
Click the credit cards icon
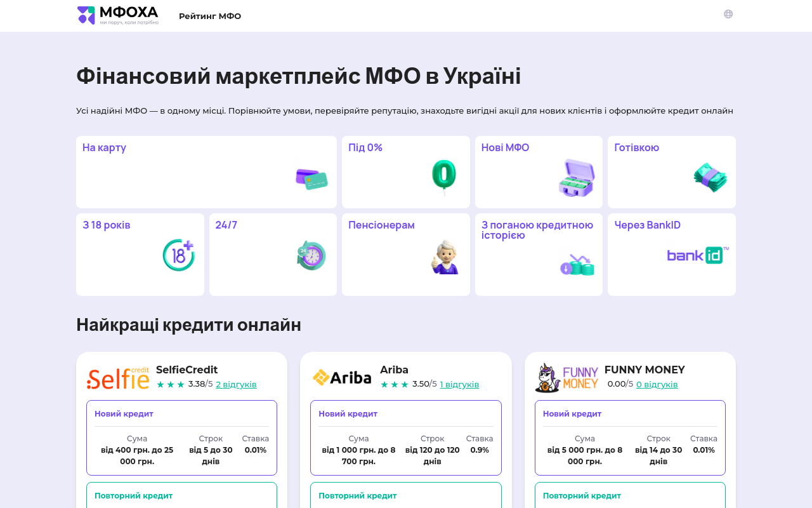[311, 178]
